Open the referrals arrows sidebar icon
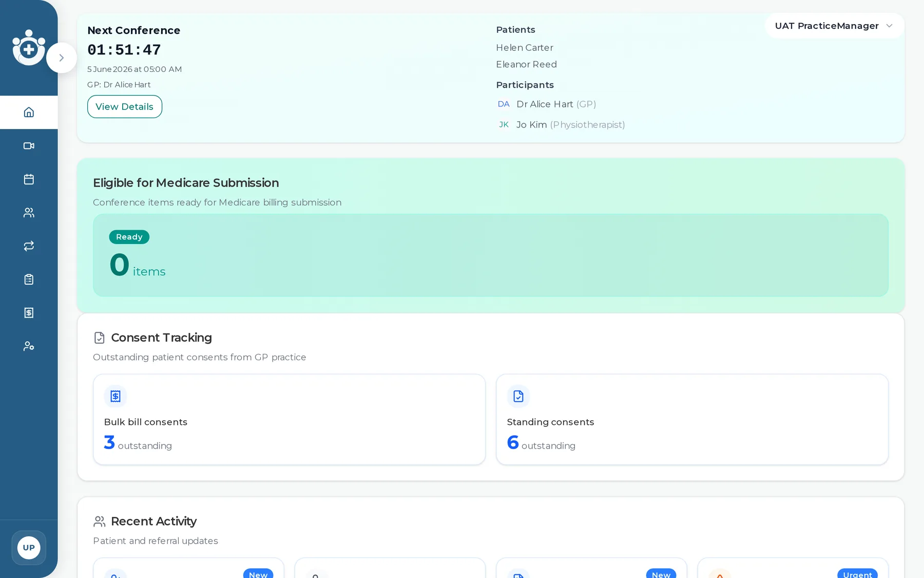 pyautogui.click(x=29, y=246)
